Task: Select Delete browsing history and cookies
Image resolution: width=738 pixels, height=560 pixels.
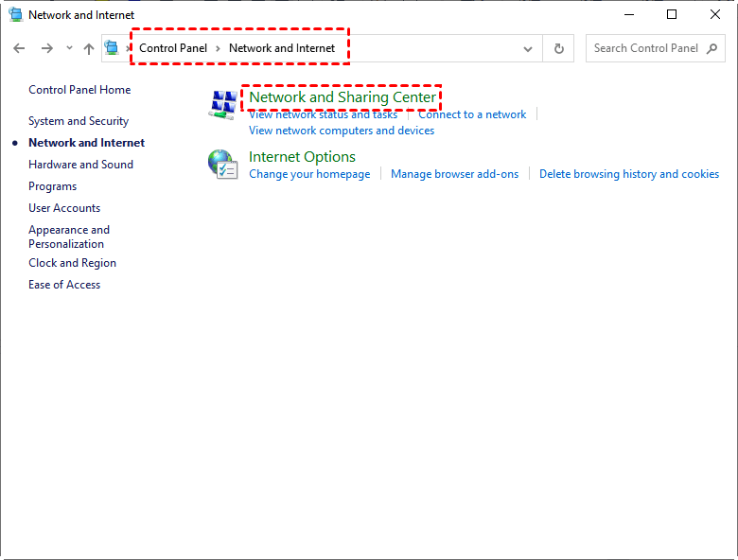Action: [629, 174]
